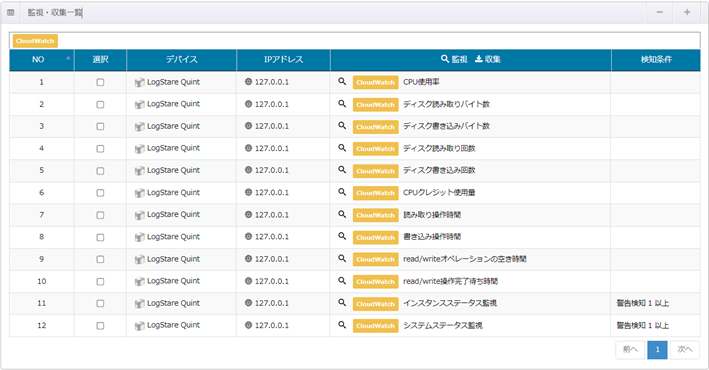709x370 pixels.
Task: Click magnifier icon in 書き込み操作時間 row
Action: click(342, 236)
